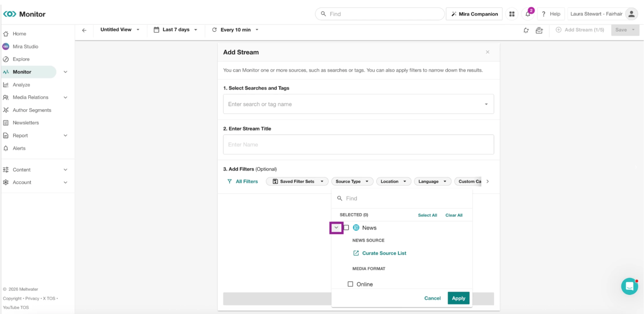This screenshot has width=644, height=314.
Task: Click the top Find search field
Action: pos(380,14)
